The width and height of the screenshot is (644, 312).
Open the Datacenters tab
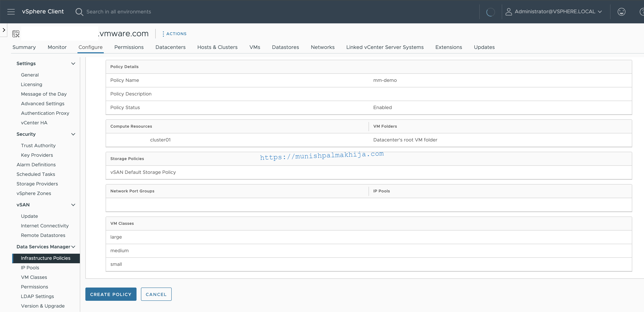pos(171,47)
